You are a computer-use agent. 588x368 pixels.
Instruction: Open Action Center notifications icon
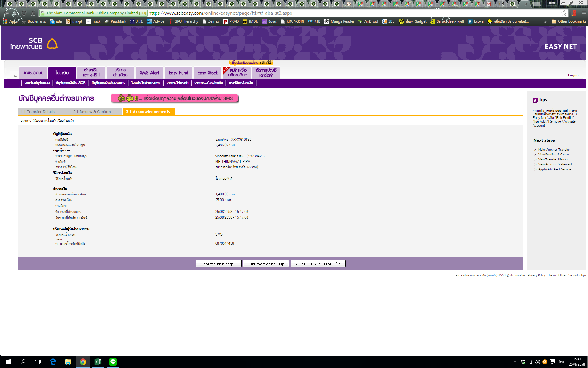click(x=552, y=362)
